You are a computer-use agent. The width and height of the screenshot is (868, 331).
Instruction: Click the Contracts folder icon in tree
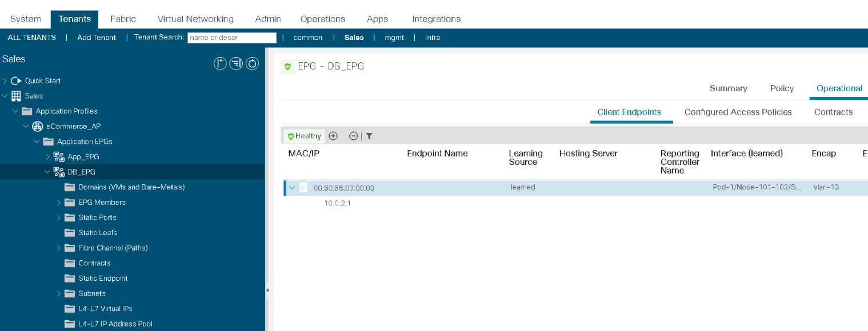pyautogui.click(x=70, y=263)
